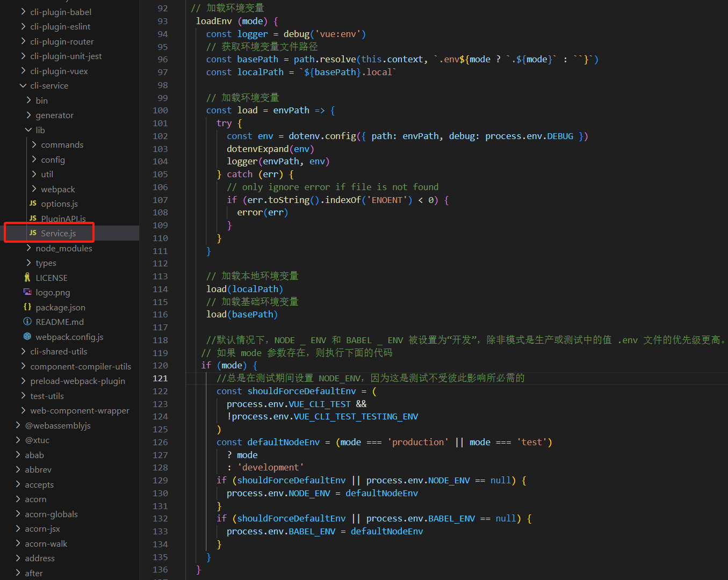728x580 pixels.
Task: Click 'vue:env' string on line 94
Action: coord(338,34)
